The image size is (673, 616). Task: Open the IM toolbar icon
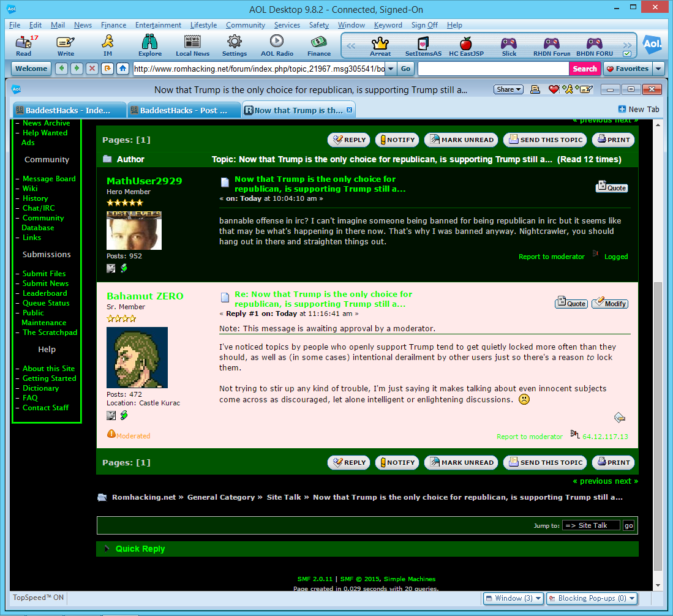[x=107, y=45]
